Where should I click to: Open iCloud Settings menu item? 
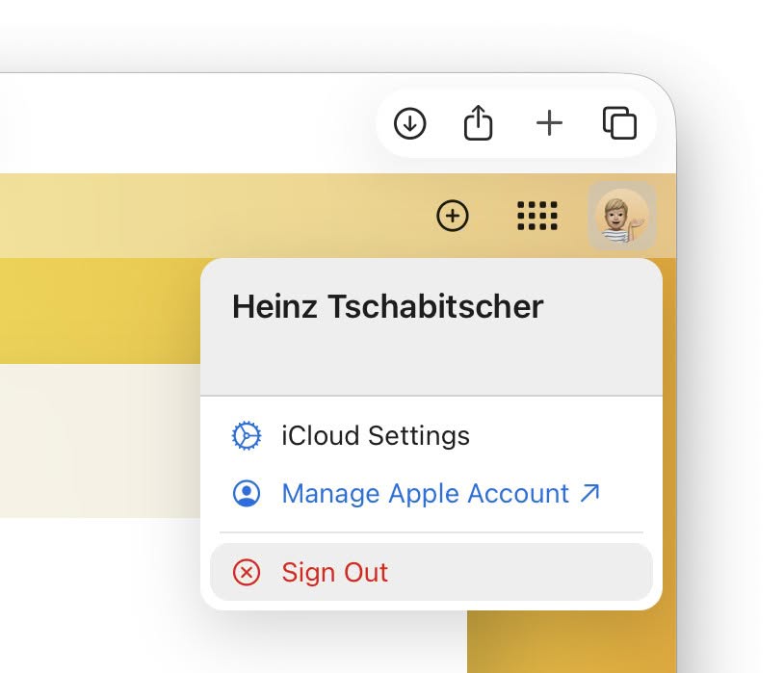(431, 435)
